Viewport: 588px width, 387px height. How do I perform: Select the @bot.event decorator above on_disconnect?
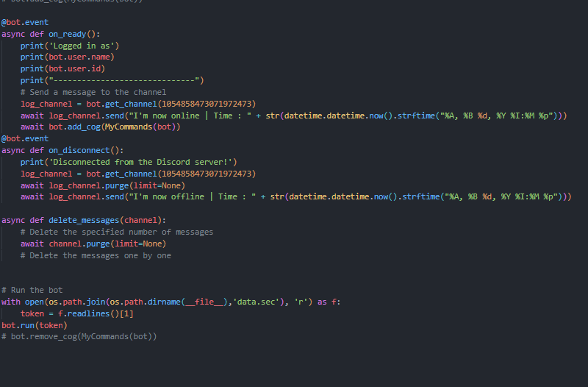click(25, 139)
